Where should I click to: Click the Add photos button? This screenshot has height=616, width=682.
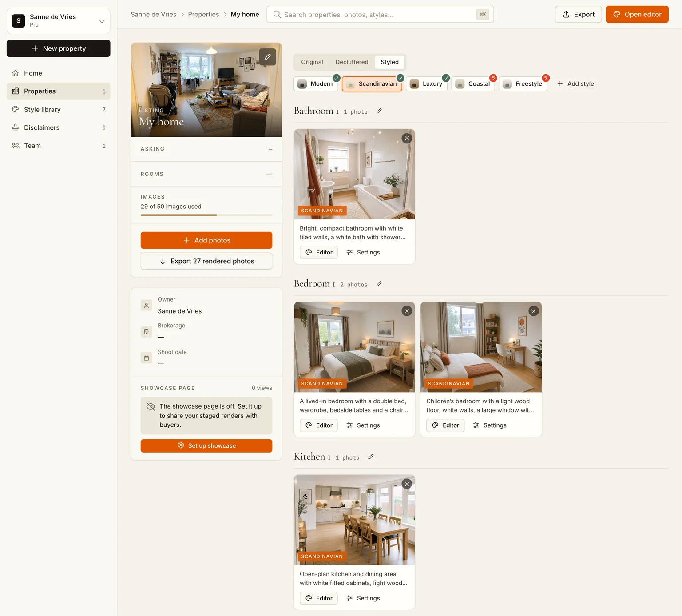tap(206, 240)
